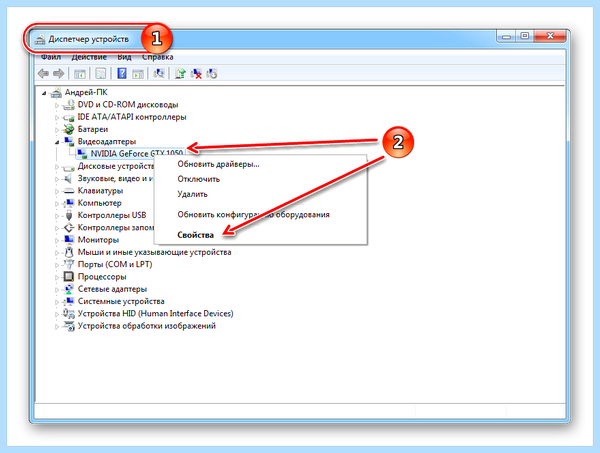Click the camera icon of Устройства обработки изображений
The height and width of the screenshot is (453, 600).
69,326
